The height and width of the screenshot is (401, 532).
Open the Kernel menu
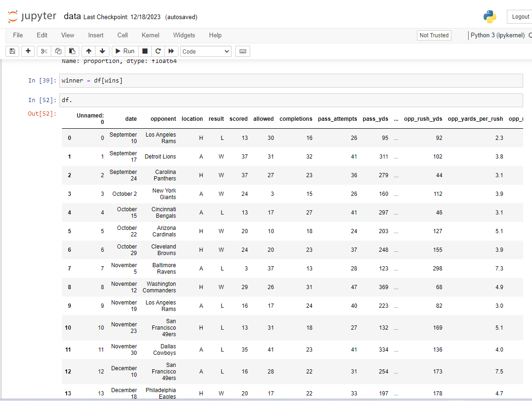[x=150, y=35]
